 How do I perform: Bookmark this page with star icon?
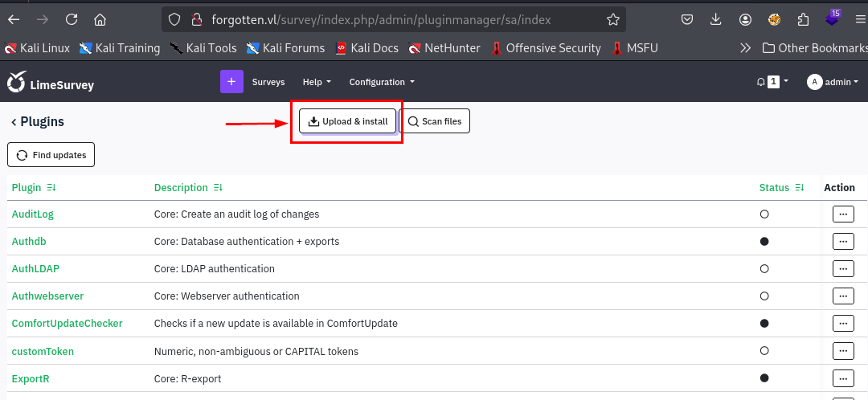pyautogui.click(x=613, y=19)
